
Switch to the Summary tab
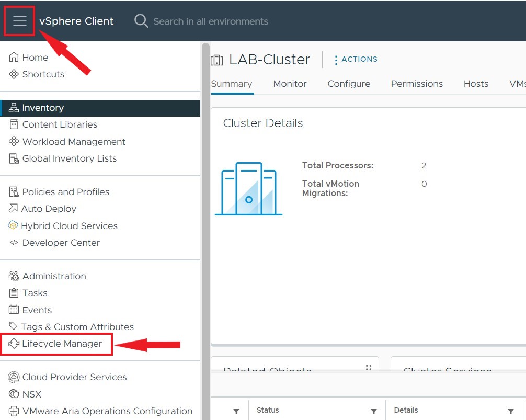[232, 84]
